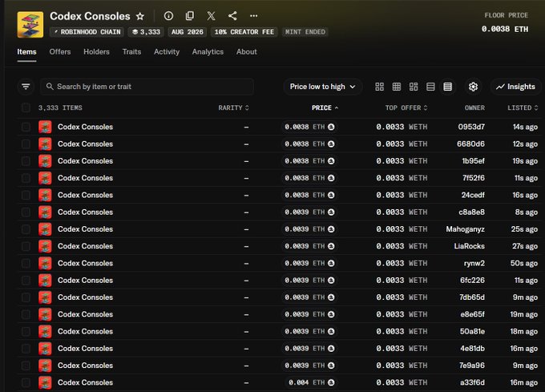The image size is (545, 392).
Task: Click the Mint Ended badge
Action: pyautogui.click(x=305, y=32)
